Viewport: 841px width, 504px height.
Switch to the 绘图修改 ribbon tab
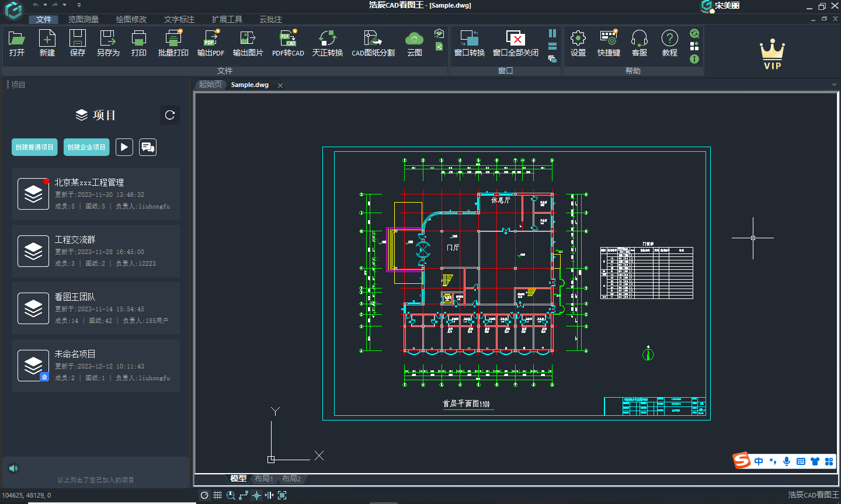click(x=131, y=19)
